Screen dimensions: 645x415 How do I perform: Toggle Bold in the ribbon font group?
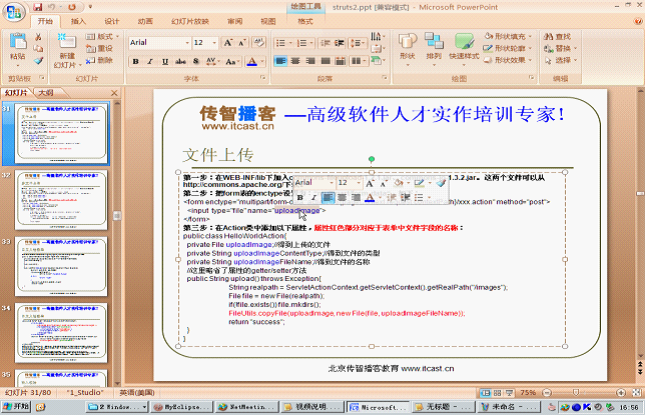coord(135,62)
